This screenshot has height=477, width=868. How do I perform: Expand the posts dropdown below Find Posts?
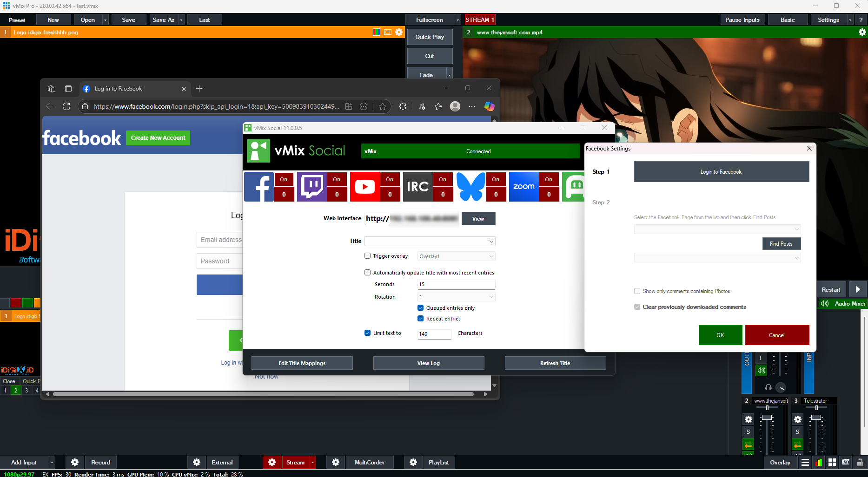[x=717, y=258]
